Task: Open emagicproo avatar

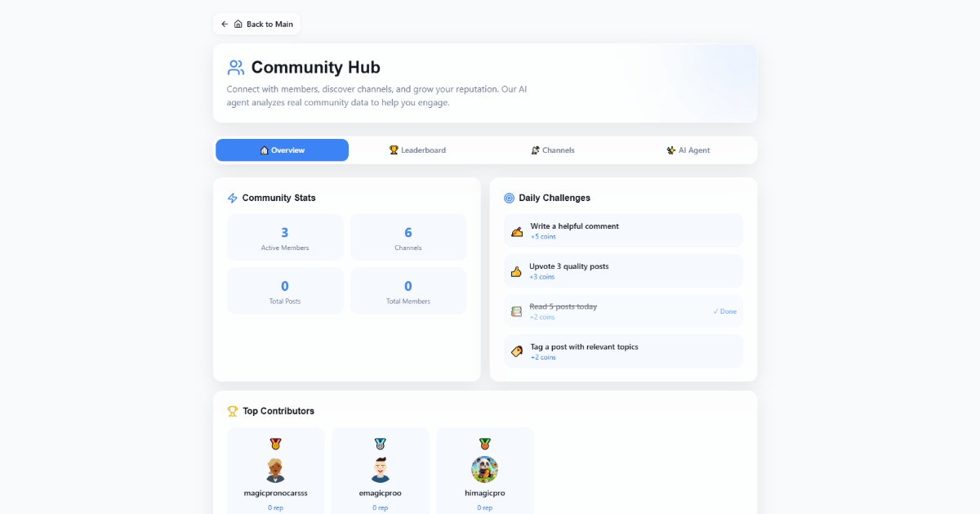Action: click(381, 470)
